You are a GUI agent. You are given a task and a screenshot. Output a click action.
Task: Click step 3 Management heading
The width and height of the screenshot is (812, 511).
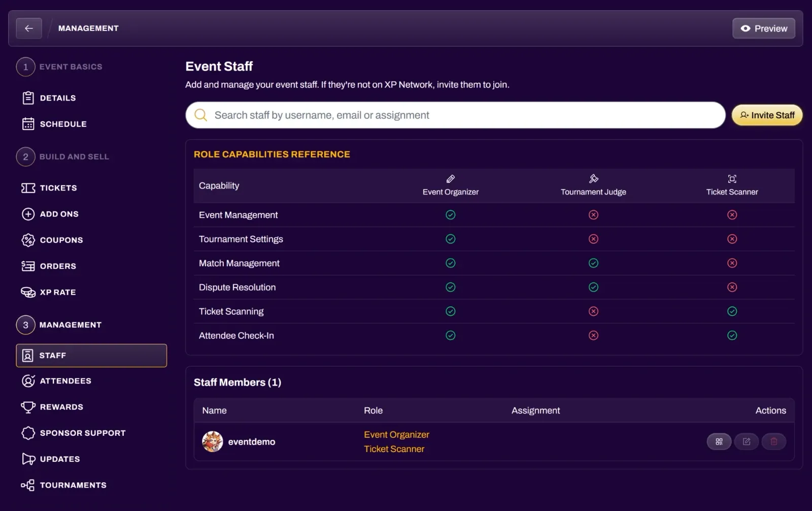[x=71, y=325]
